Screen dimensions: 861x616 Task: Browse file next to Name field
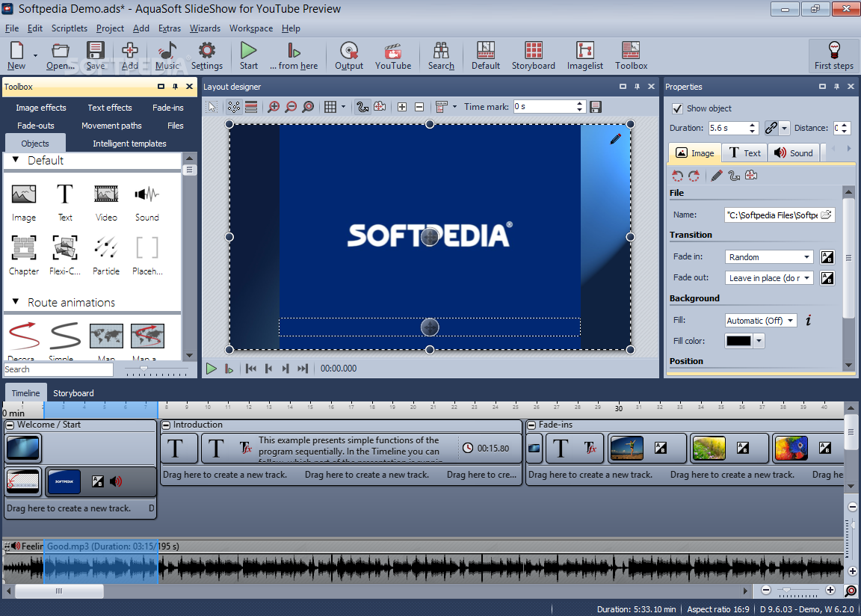(826, 215)
